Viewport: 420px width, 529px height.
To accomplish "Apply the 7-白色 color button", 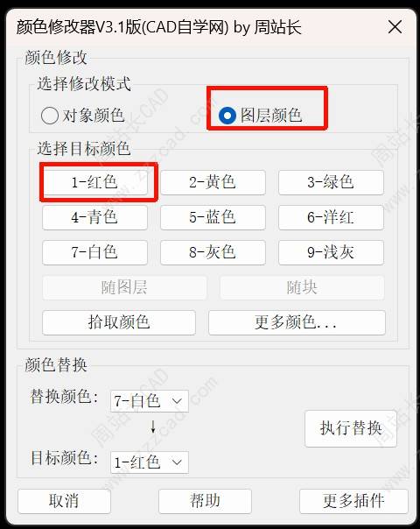I will (x=94, y=252).
